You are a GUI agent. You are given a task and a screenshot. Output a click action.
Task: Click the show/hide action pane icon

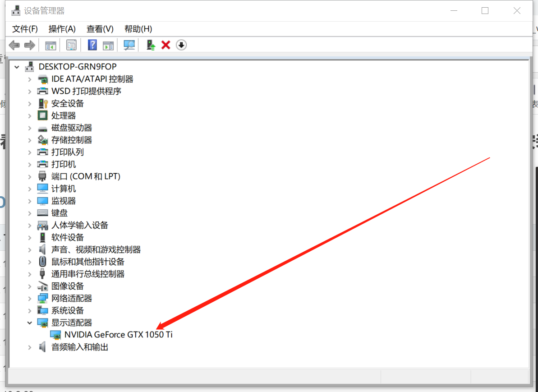(108, 45)
